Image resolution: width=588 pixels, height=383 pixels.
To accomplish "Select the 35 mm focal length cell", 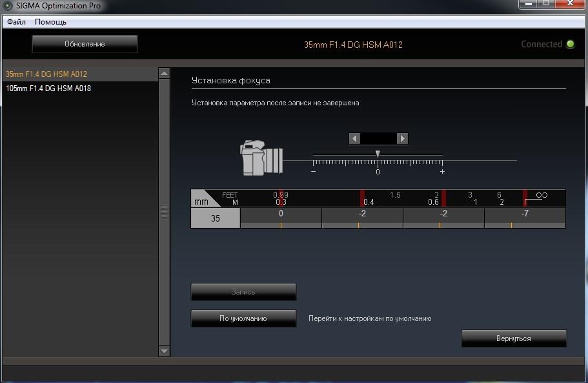I will [x=215, y=218].
